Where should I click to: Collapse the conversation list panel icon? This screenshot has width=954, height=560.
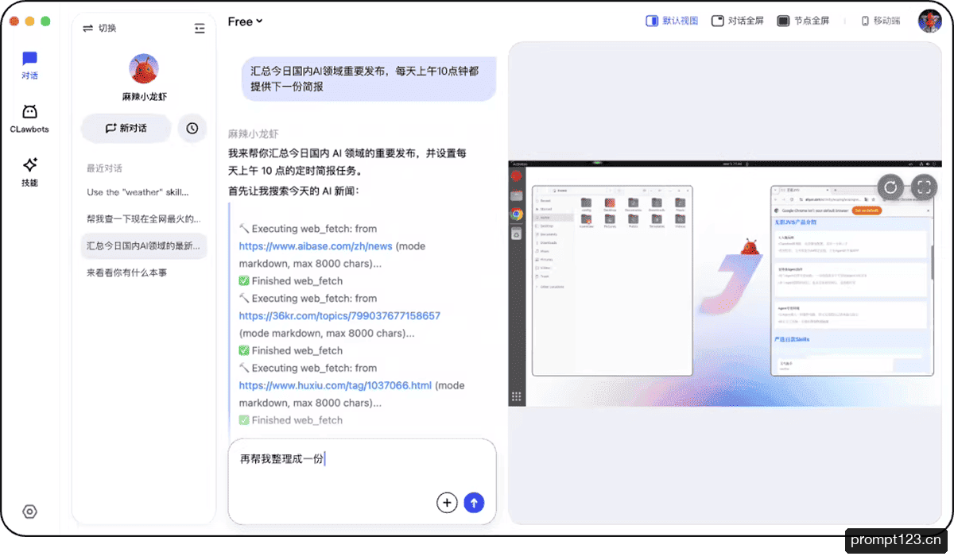[200, 28]
